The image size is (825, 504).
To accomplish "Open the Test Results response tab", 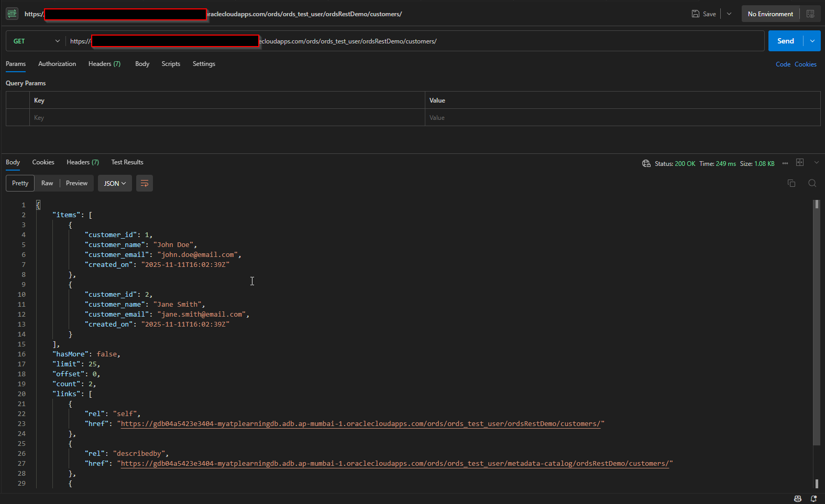I will coord(127,162).
